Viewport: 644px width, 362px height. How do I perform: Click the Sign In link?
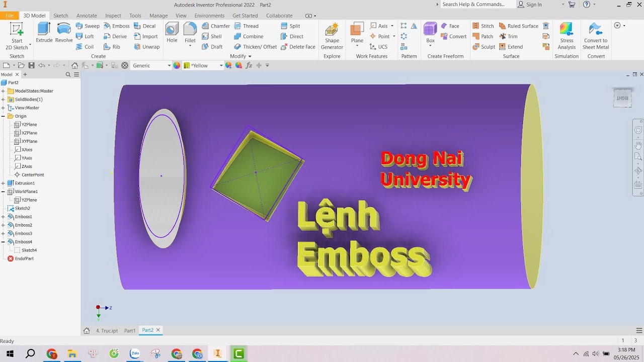530,5
